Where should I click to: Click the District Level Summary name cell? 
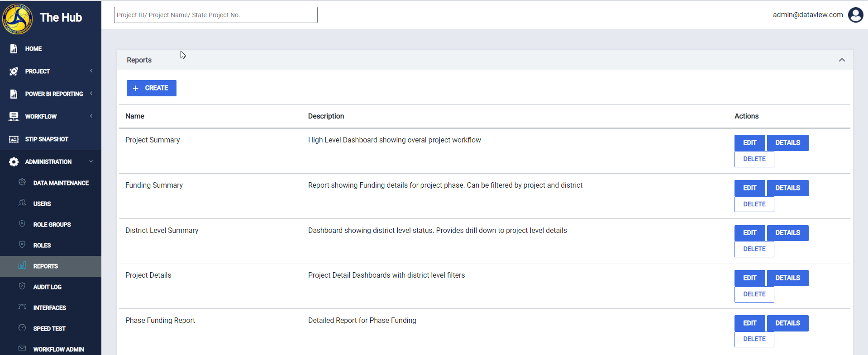coord(162,231)
